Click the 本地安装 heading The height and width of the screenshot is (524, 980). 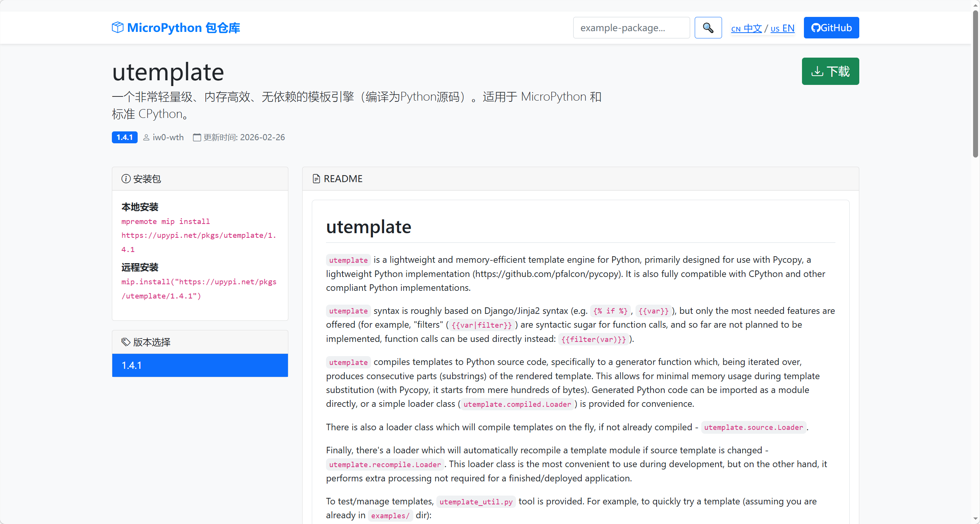(x=140, y=207)
